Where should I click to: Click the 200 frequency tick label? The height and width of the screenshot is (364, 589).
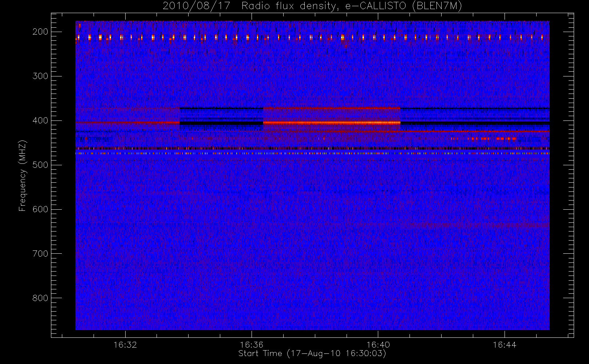tap(40, 32)
